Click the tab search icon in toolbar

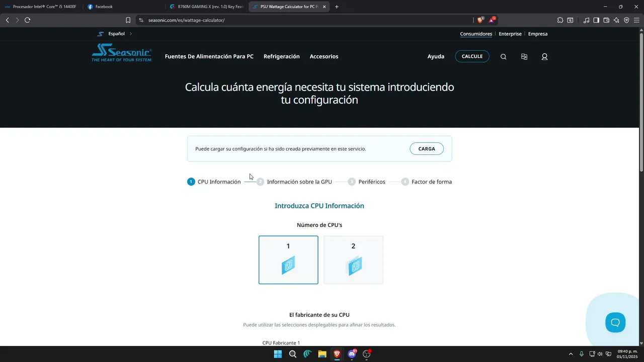[x=570, y=20]
